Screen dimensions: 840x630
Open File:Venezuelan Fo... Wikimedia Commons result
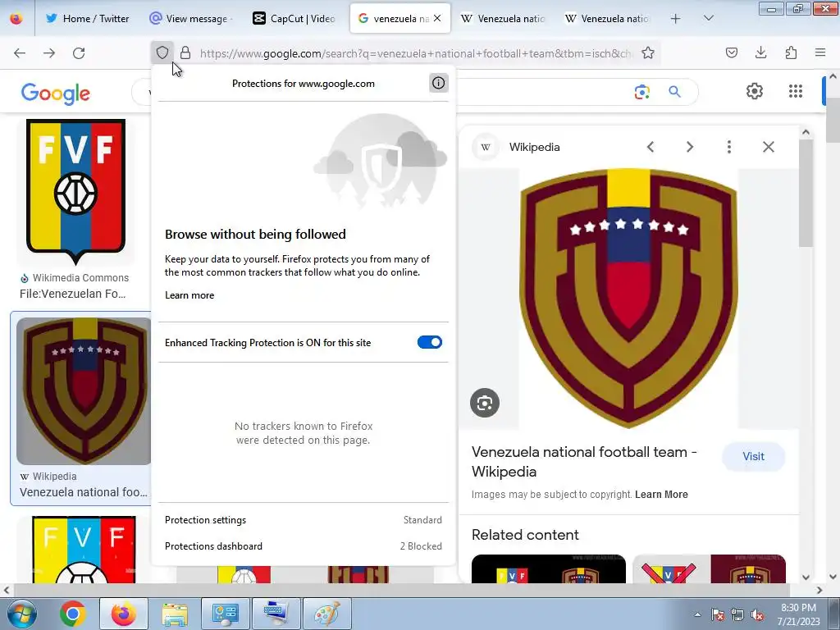click(x=73, y=294)
